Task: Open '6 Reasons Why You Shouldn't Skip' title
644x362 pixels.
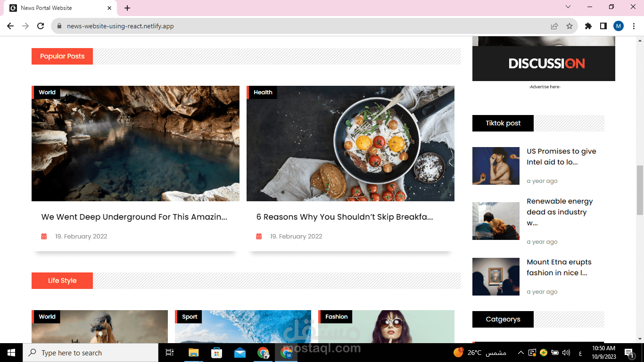Action: pos(345,217)
